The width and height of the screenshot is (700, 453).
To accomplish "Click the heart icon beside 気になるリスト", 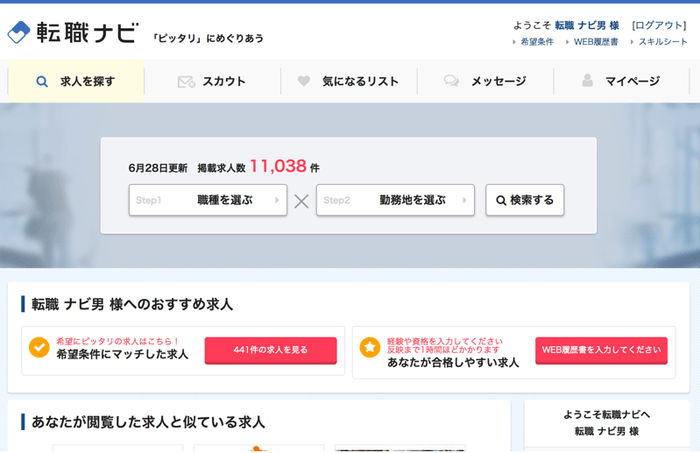I will (x=304, y=81).
